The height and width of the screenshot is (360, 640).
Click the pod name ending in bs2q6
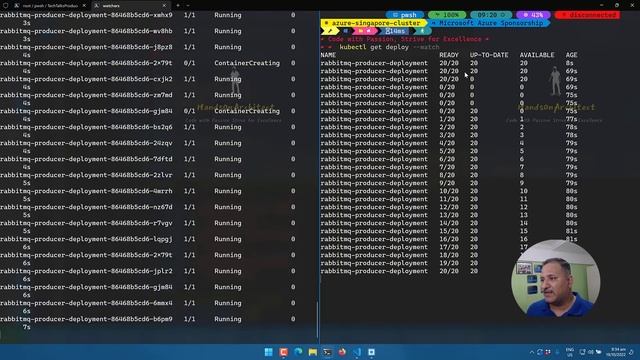[x=86, y=127]
